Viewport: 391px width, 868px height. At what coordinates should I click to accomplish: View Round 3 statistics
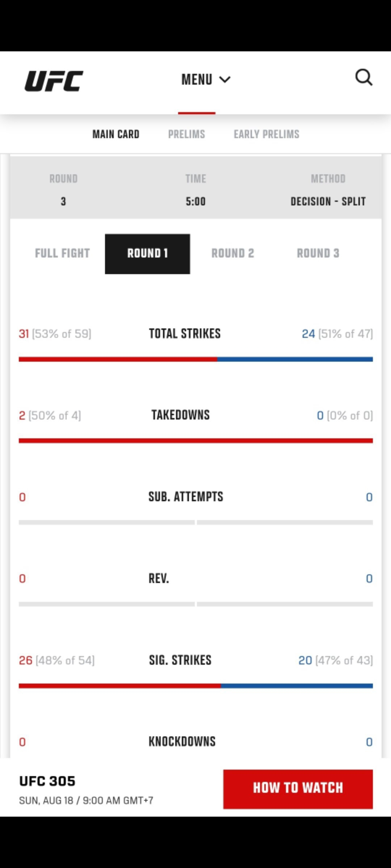[318, 253]
